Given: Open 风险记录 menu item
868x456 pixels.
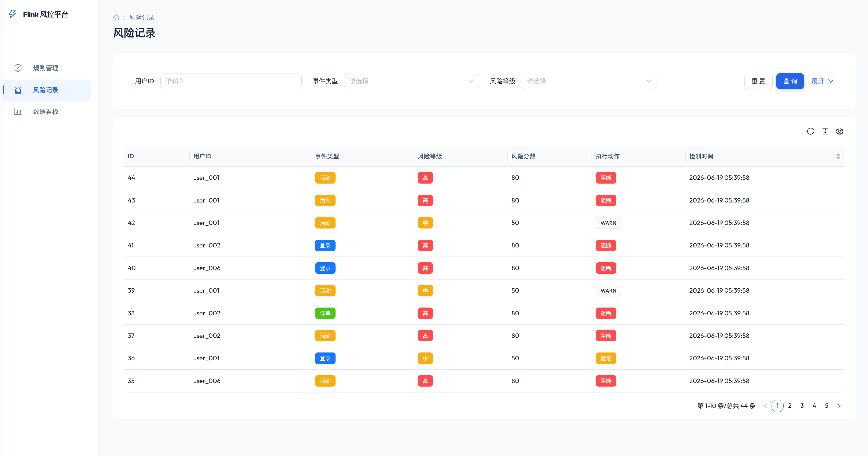Looking at the screenshot, I should [x=46, y=90].
